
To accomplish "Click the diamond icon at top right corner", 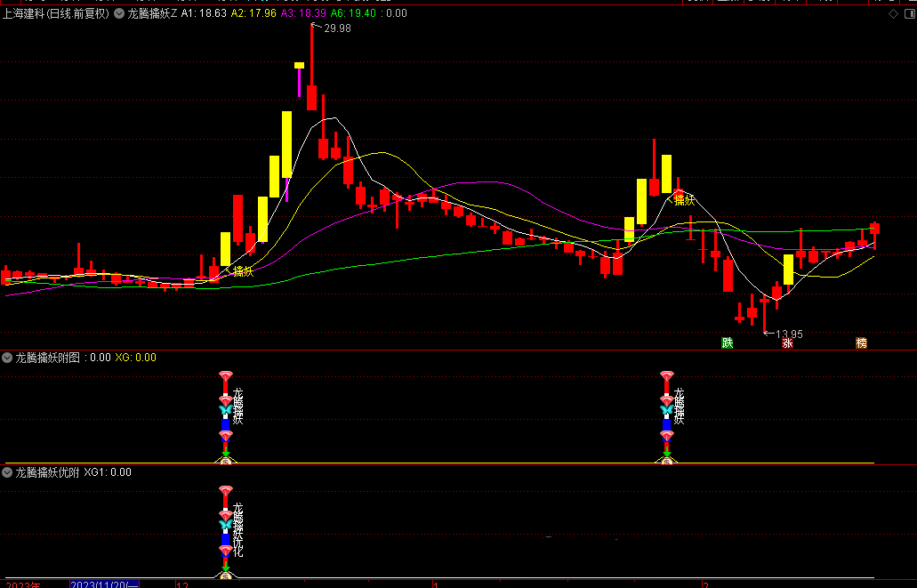I will pyautogui.click(x=893, y=13).
